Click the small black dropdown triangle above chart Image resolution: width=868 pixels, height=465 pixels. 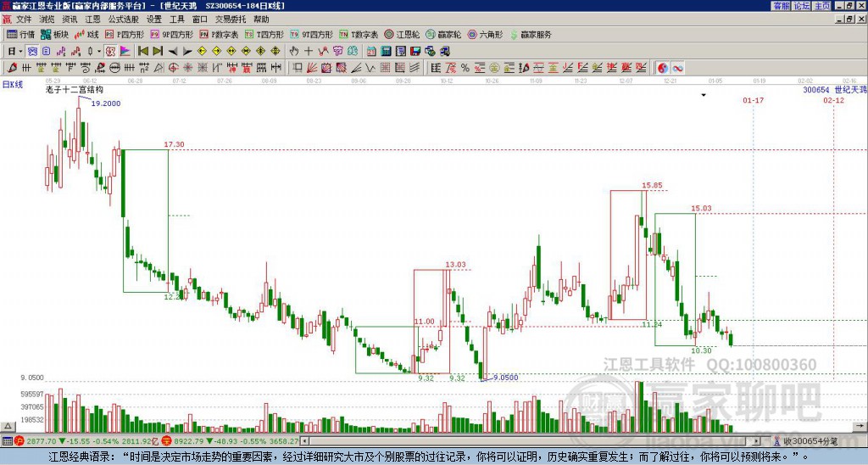[x=704, y=95]
